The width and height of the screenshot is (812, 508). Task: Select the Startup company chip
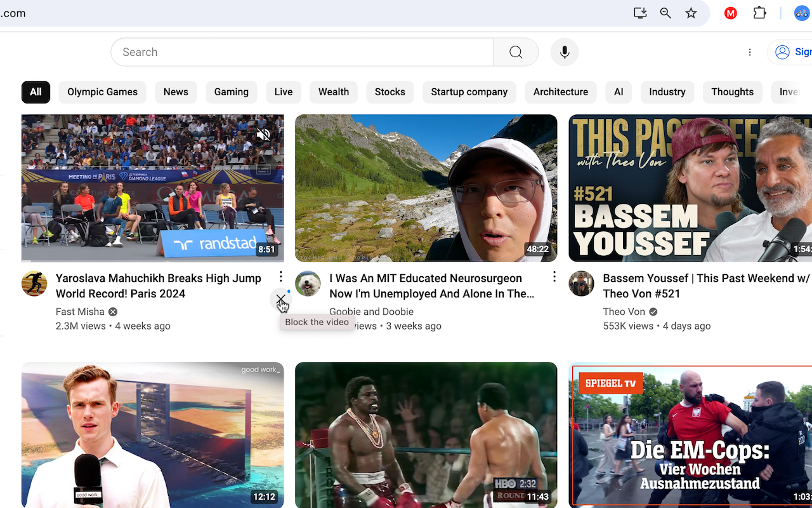click(469, 92)
